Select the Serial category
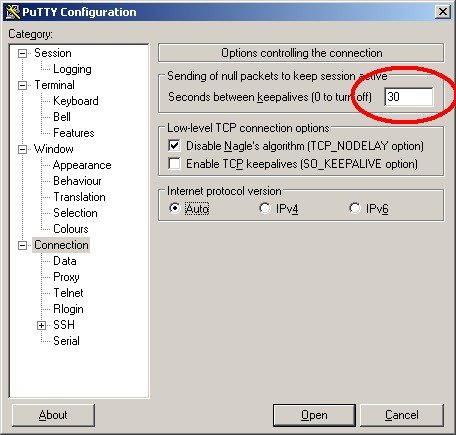Screen dimensions: 456x435 pos(66,341)
